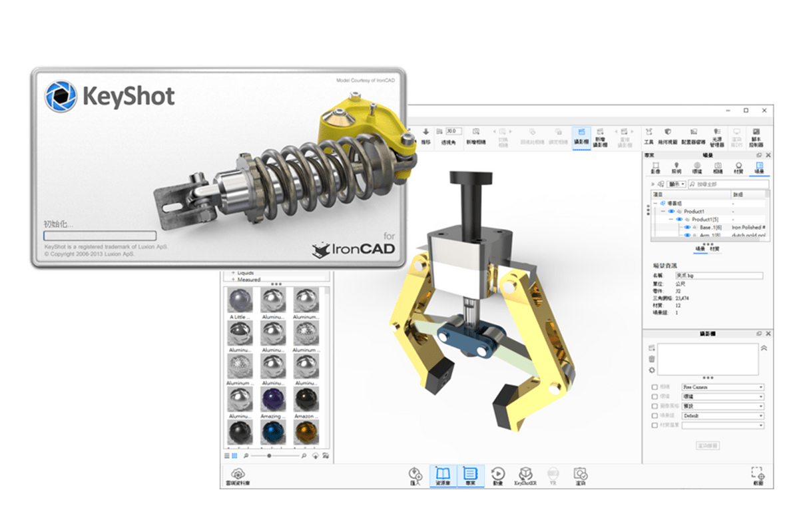Open the Tools icon on the ribbon
Viewport: 799px width, 532px height.
650,135
